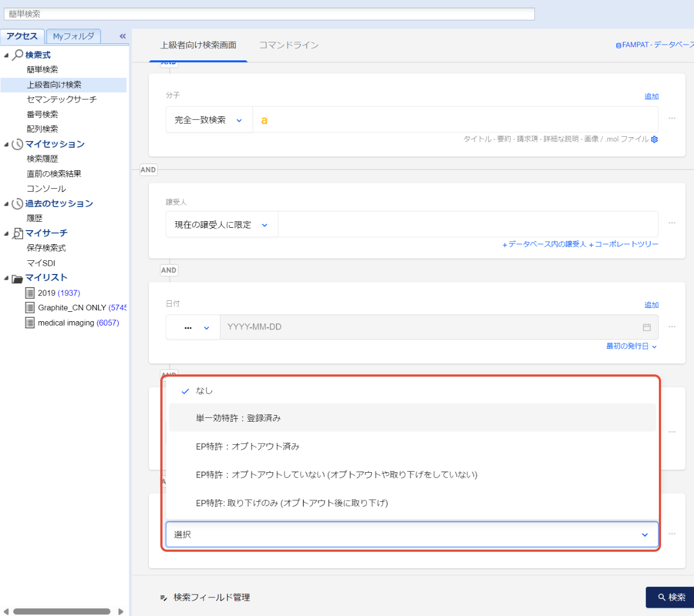The height and width of the screenshot is (616, 694).
Task: Click the sidebar scroll right arrow
Action: (121, 612)
